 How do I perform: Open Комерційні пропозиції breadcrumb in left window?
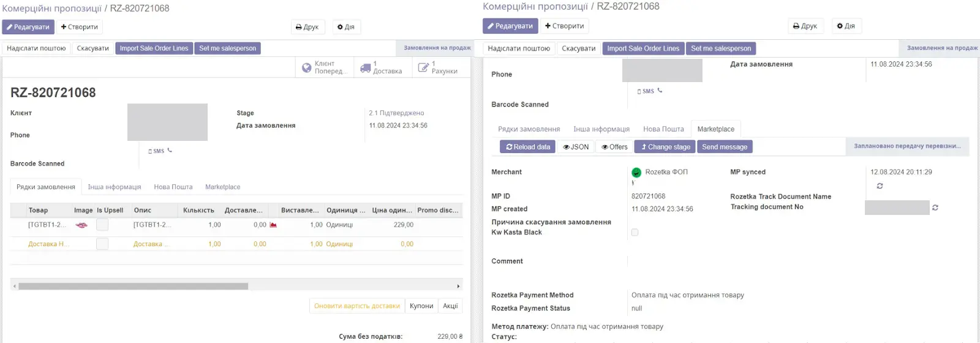(51, 9)
